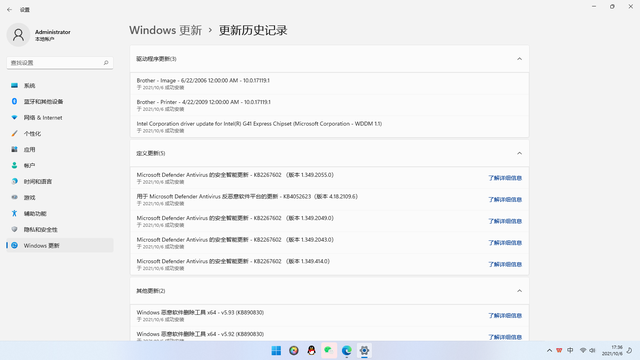Open 了解详细信息 for Defender version 1.349.2043.0
640x360 pixels.
click(x=505, y=243)
